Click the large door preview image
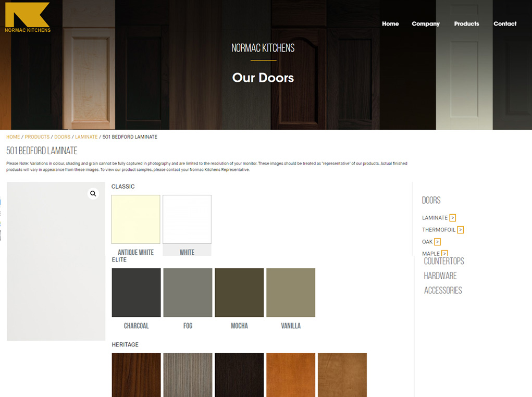The height and width of the screenshot is (397, 532). [x=56, y=261]
